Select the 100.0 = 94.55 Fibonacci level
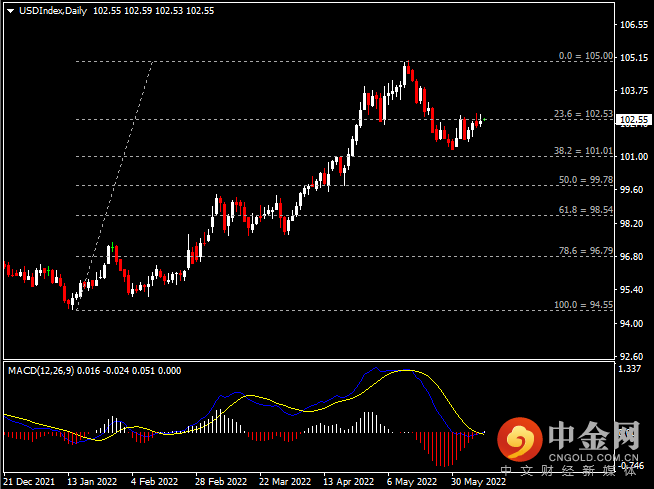654x489 pixels. click(583, 305)
